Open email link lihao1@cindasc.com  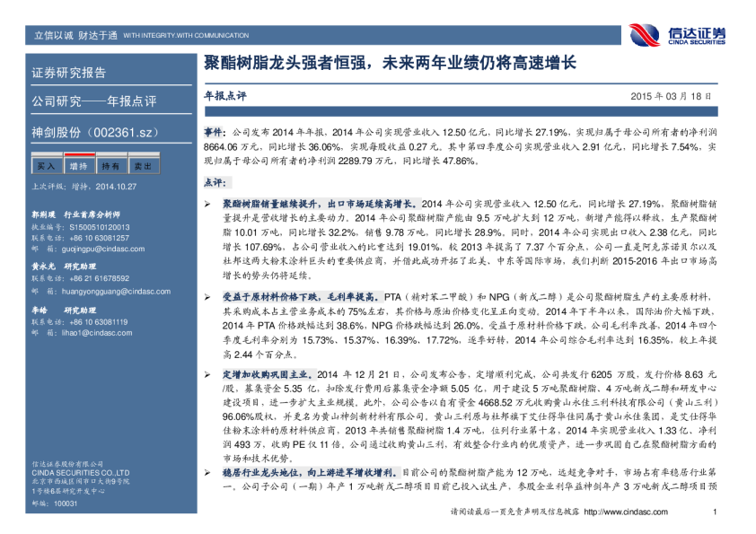click(x=97, y=333)
